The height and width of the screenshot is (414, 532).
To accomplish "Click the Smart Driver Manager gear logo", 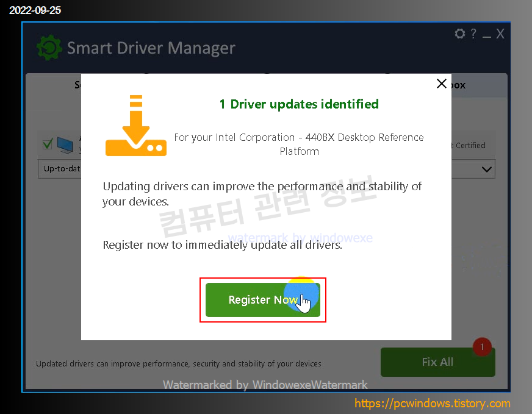I will click(49, 48).
